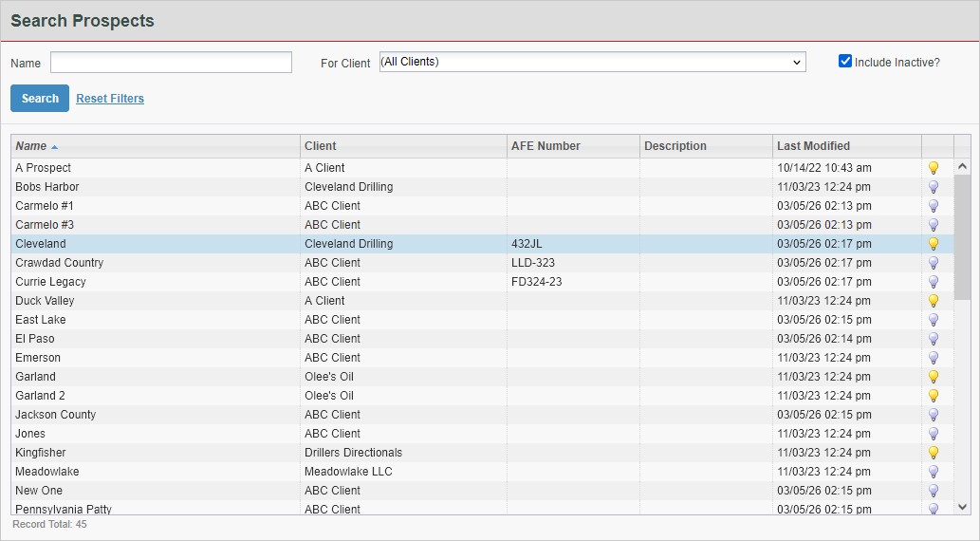This screenshot has width=980, height=541.
Task: Click the scroll down arrow of the list
Action: (x=962, y=508)
